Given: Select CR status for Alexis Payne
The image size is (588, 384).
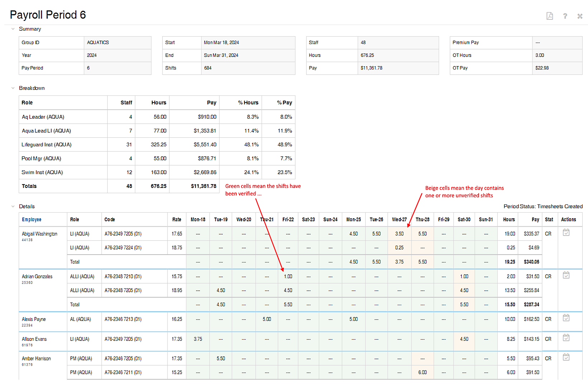Looking at the screenshot, I should click(548, 319).
